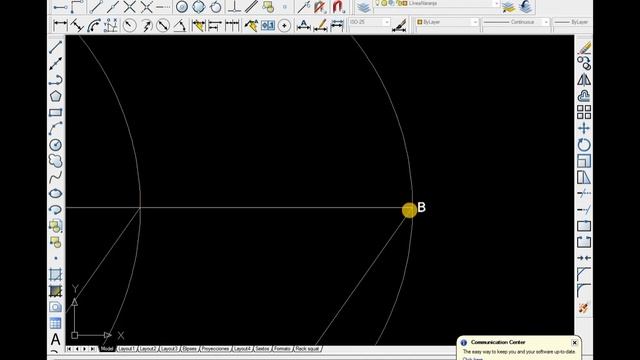Select the Multiline Text tool
This screenshot has height=360, width=640.
(56, 339)
